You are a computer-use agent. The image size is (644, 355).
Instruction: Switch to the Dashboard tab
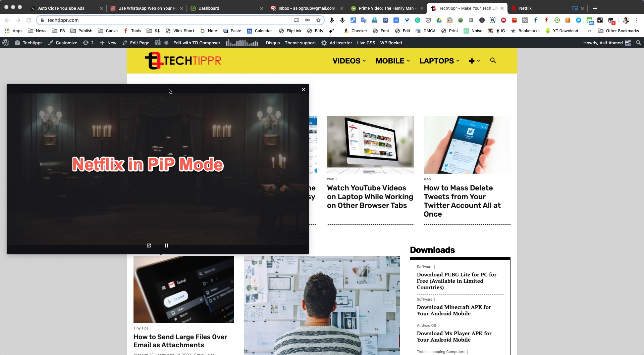(226, 8)
